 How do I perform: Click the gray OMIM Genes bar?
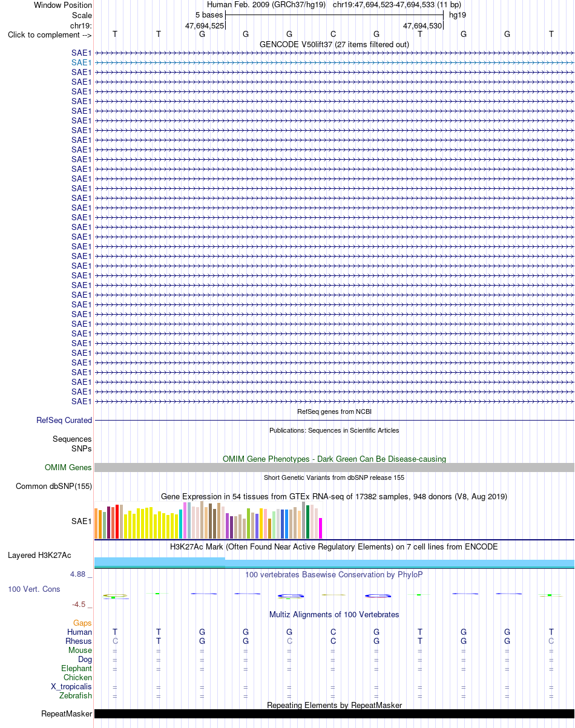coord(334,467)
